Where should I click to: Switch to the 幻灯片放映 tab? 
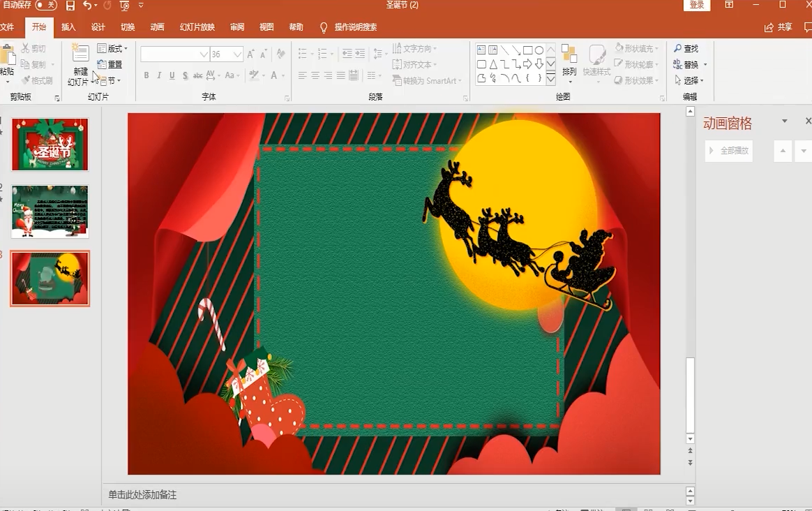point(197,27)
